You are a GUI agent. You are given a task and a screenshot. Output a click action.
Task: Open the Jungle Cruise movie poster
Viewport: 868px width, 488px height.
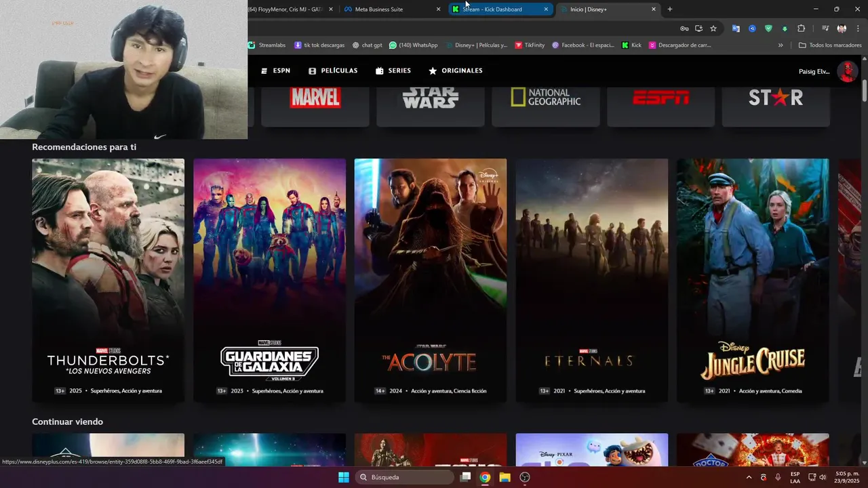pyautogui.click(x=753, y=280)
